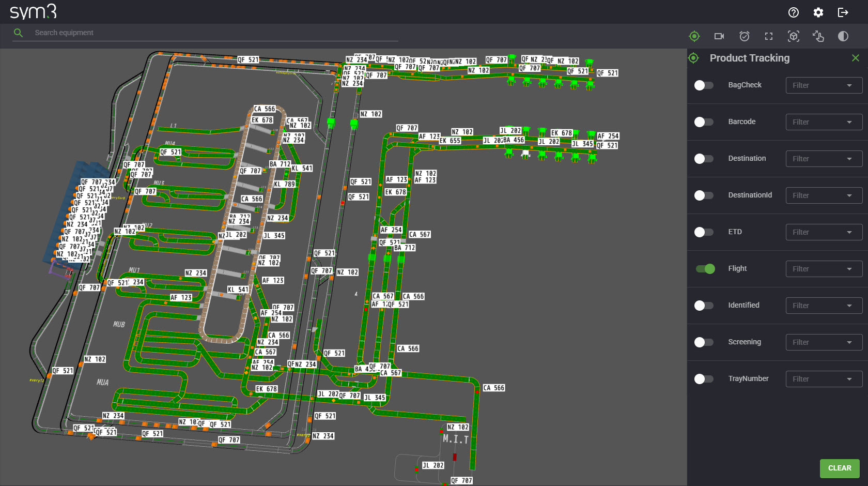The image size is (868, 486).
Task: Click the 3D object focus icon
Action: [x=793, y=36]
